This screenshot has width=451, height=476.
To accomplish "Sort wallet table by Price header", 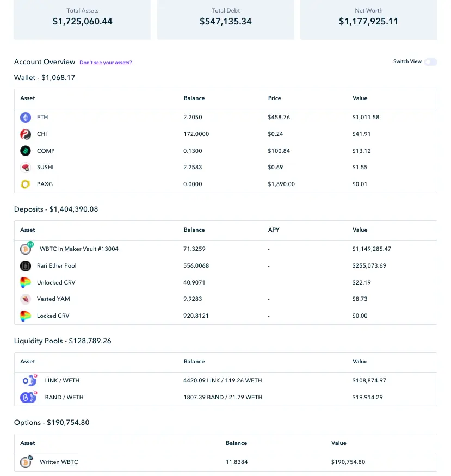I will pos(274,98).
